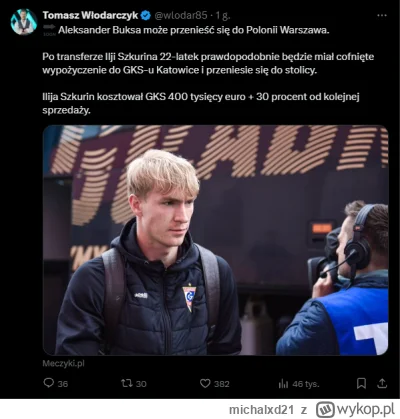Open the tweet timestamp 1 g.
400x419 pixels.
223,15
